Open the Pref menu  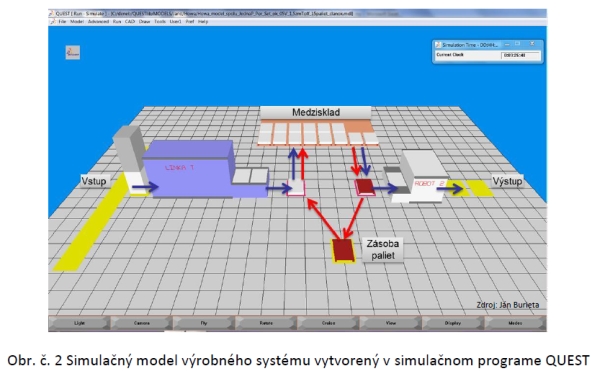(190, 22)
